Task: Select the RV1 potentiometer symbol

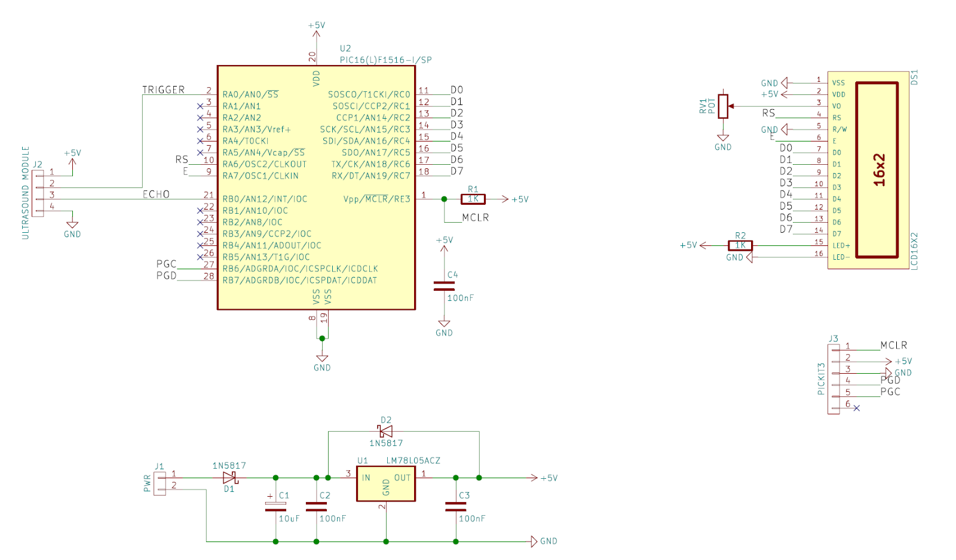Action: tap(723, 106)
